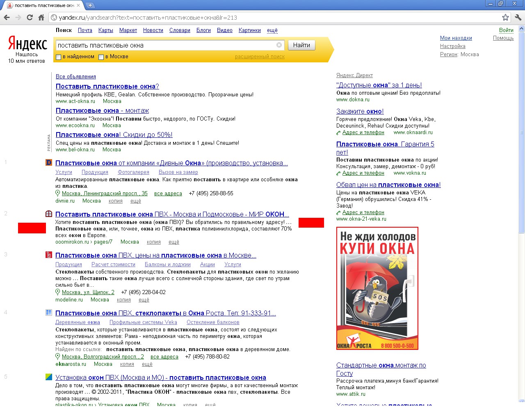Change the Регион setting link

tap(449, 55)
